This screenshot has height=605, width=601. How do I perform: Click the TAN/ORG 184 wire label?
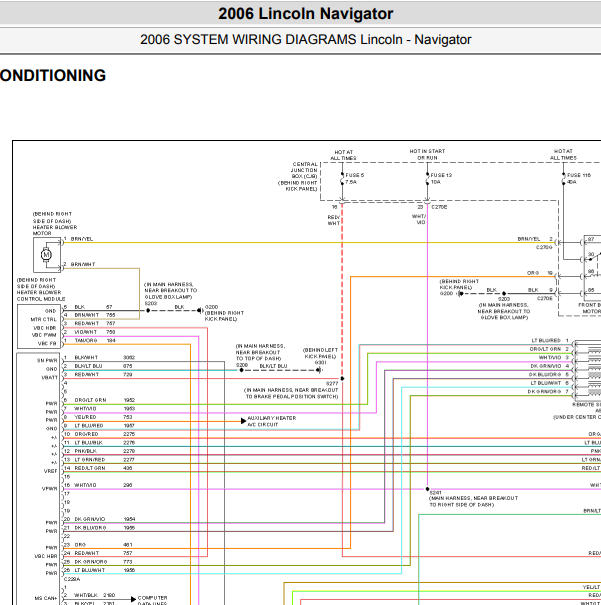(x=95, y=340)
